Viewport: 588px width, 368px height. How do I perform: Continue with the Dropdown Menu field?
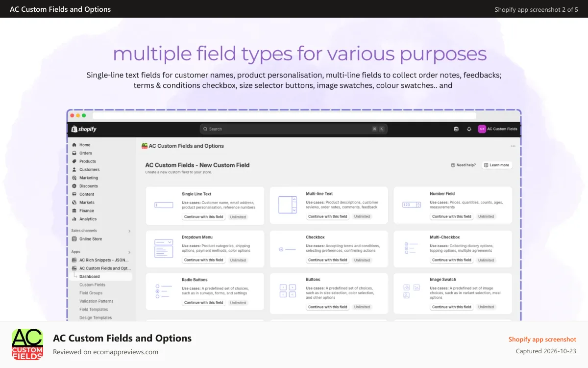pos(204,260)
